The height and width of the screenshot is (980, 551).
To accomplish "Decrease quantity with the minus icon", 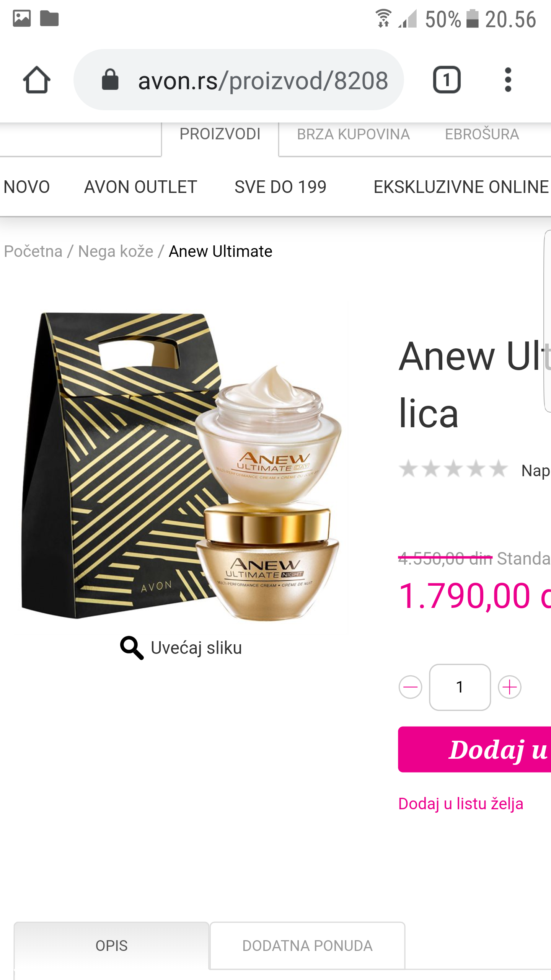I will (x=410, y=687).
